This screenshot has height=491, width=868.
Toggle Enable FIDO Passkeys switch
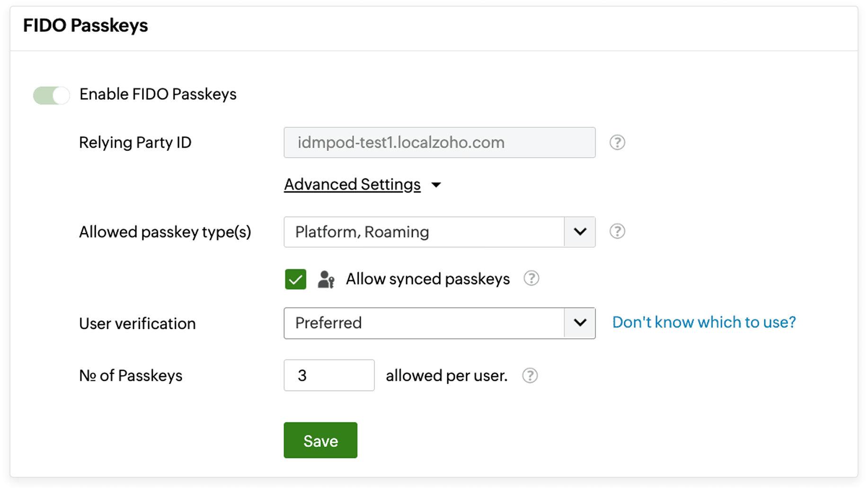[51, 95]
